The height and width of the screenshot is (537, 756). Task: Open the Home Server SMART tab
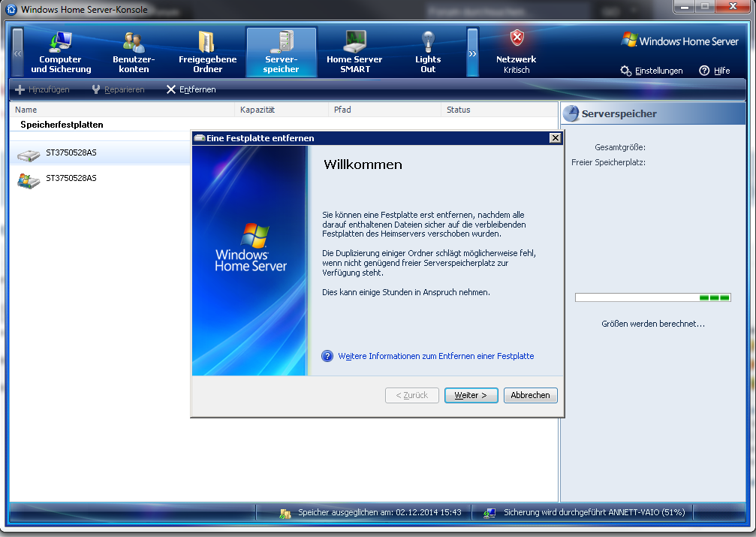354,52
